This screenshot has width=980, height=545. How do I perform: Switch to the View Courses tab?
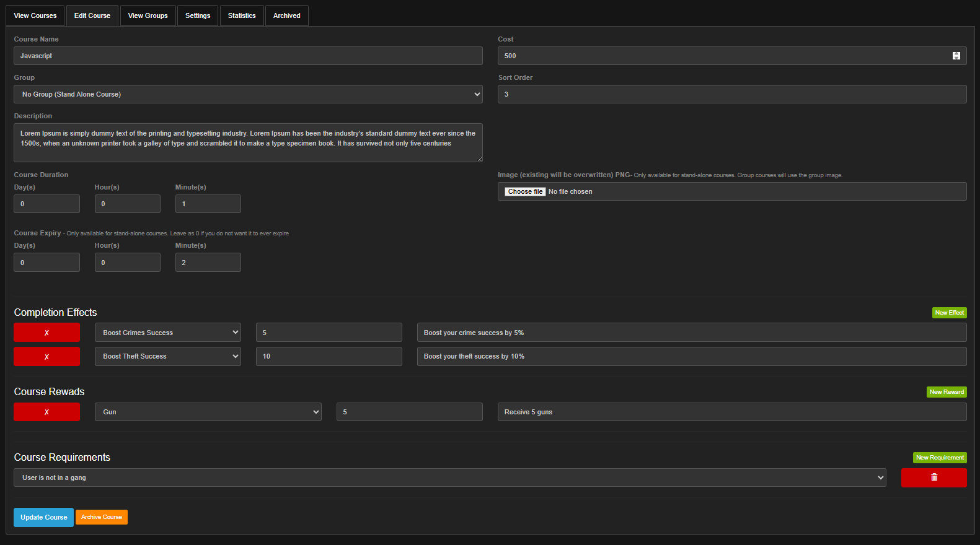35,15
